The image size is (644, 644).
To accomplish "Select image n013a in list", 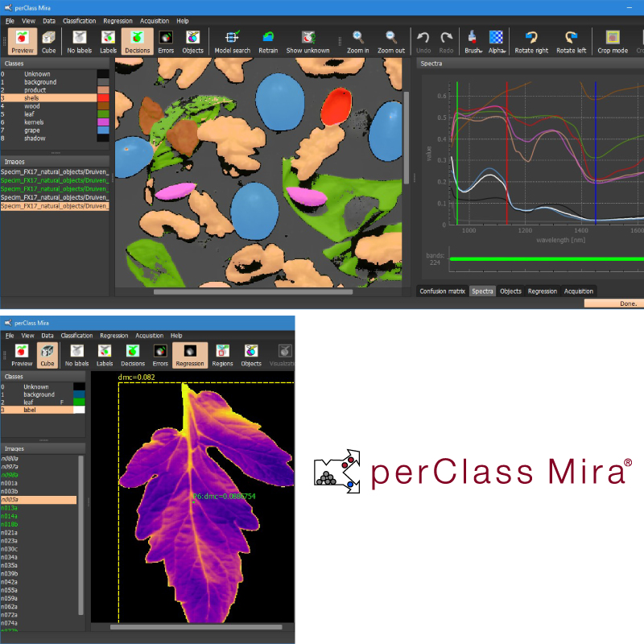I will 39,508.
